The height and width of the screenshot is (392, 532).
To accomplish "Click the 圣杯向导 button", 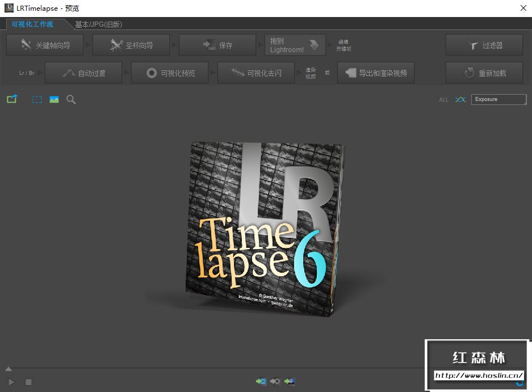I will 131,45.
